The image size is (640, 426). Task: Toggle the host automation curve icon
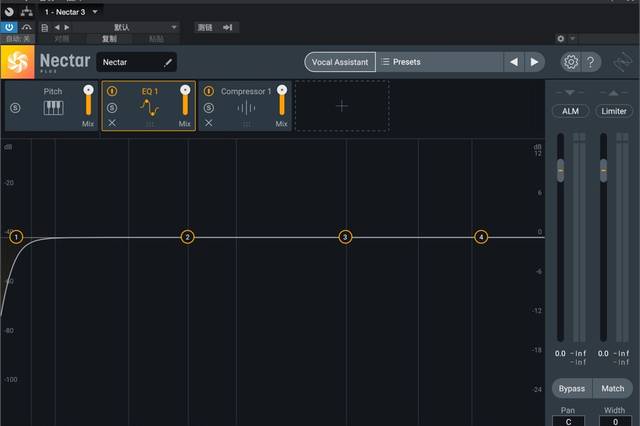(x=27, y=27)
